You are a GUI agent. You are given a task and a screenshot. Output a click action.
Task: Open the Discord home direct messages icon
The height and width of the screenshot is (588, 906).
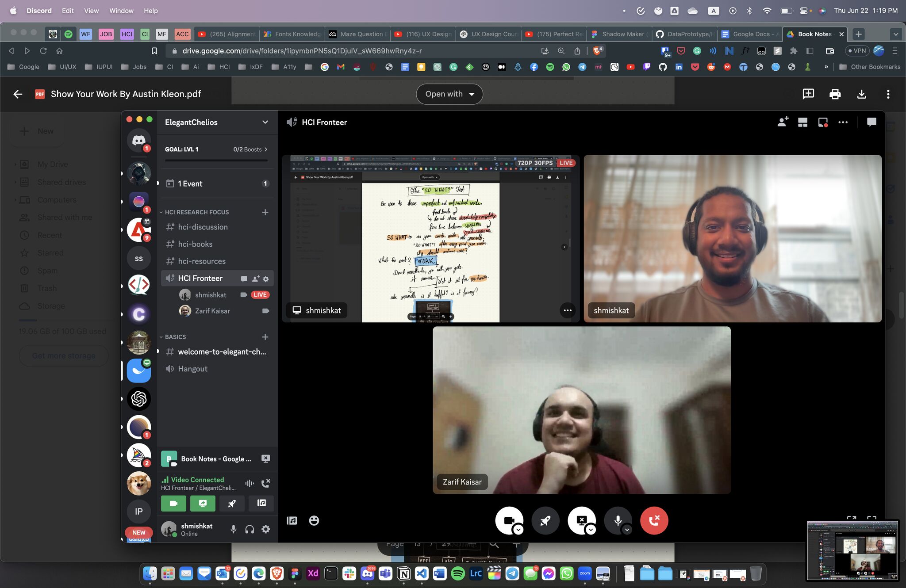pyautogui.click(x=138, y=141)
